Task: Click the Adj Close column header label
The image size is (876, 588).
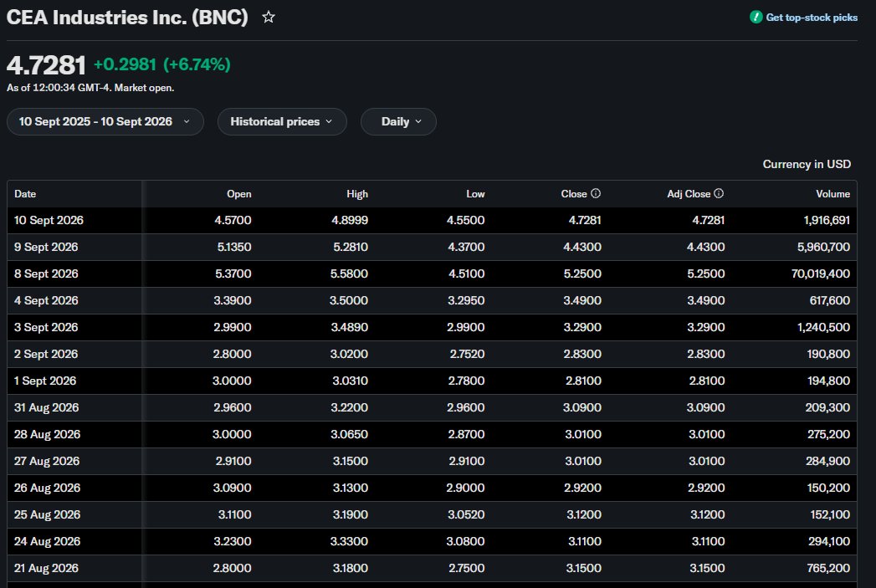Action: point(689,194)
